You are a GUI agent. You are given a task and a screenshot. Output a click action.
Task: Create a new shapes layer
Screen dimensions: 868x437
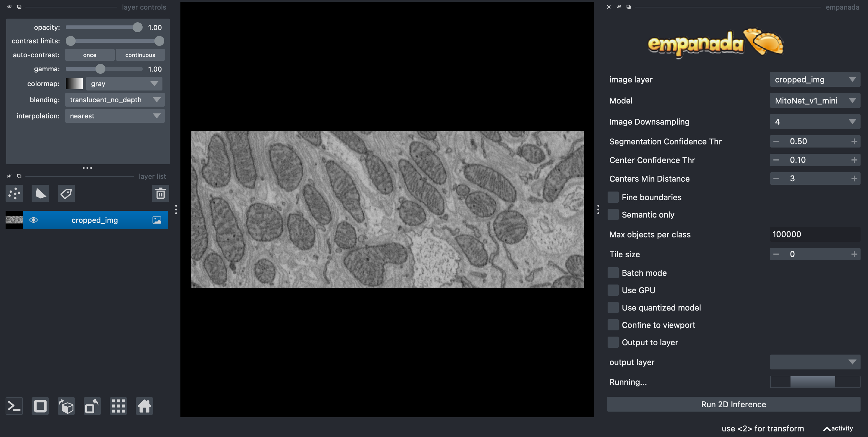tap(40, 193)
